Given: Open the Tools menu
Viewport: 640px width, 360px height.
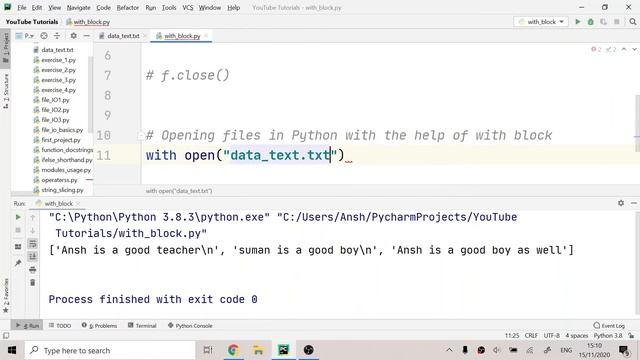Looking at the screenshot, I should 169,8.
